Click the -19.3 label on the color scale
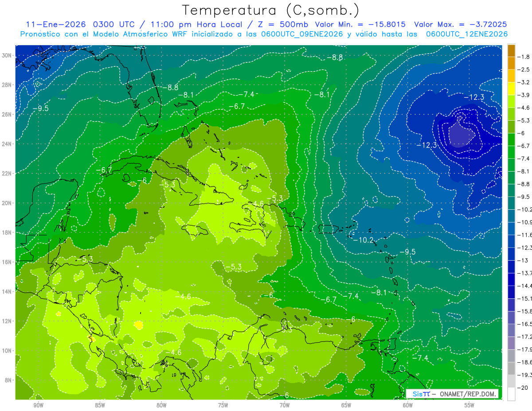This screenshot has height=411, width=532. coord(524,375)
